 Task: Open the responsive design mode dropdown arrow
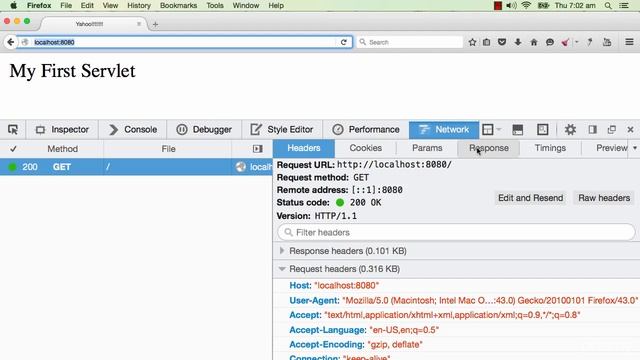tap(499, 130)
